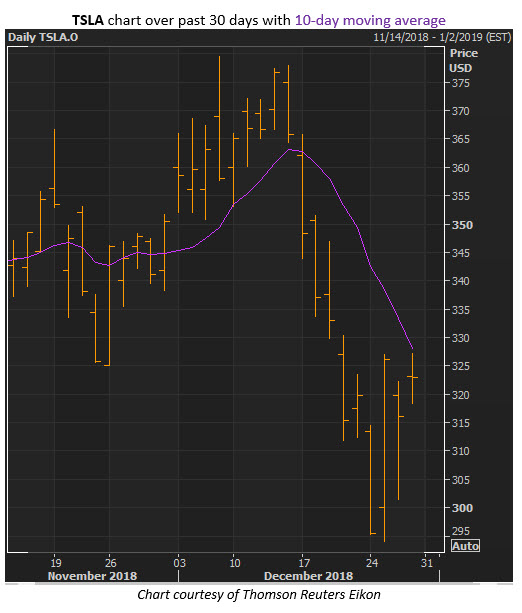Click the bold 300 price axis label
The image size is (522, 613).
coord(462,508)
